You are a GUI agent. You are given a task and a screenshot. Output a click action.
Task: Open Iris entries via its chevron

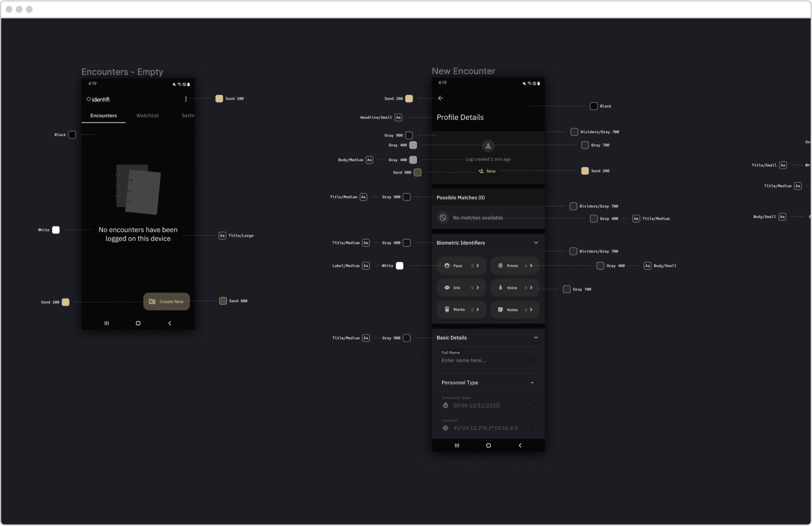pos(478,288)
